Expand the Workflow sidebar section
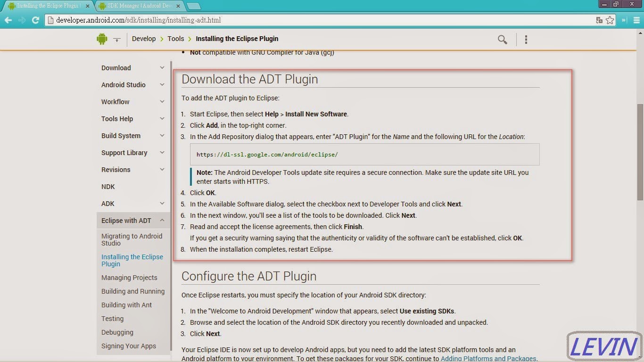Viewport: 644px width, 362px height. pos(162,102)
